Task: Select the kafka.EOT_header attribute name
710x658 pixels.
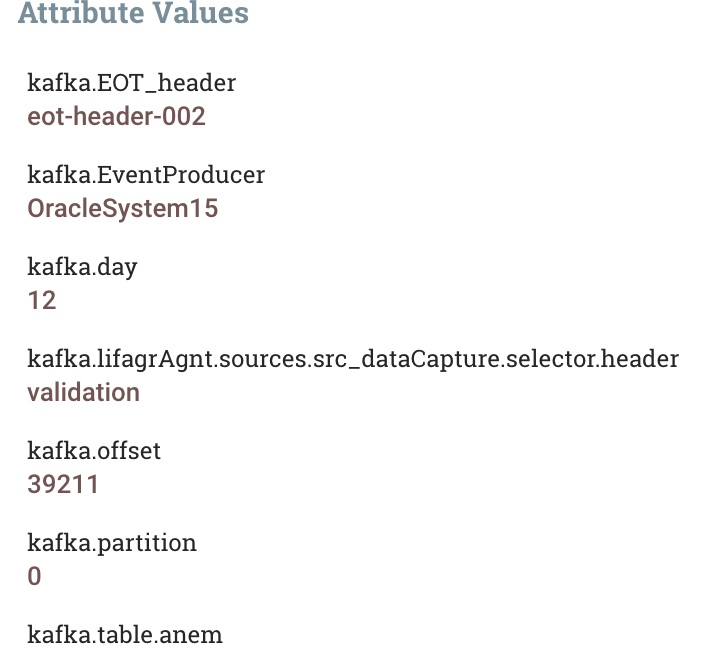Action: (x=131, y=83)
